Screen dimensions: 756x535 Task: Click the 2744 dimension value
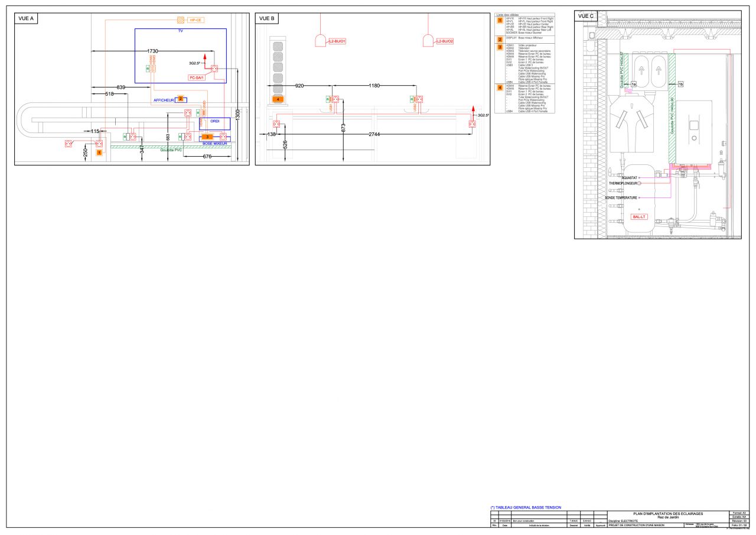(374, 135)
